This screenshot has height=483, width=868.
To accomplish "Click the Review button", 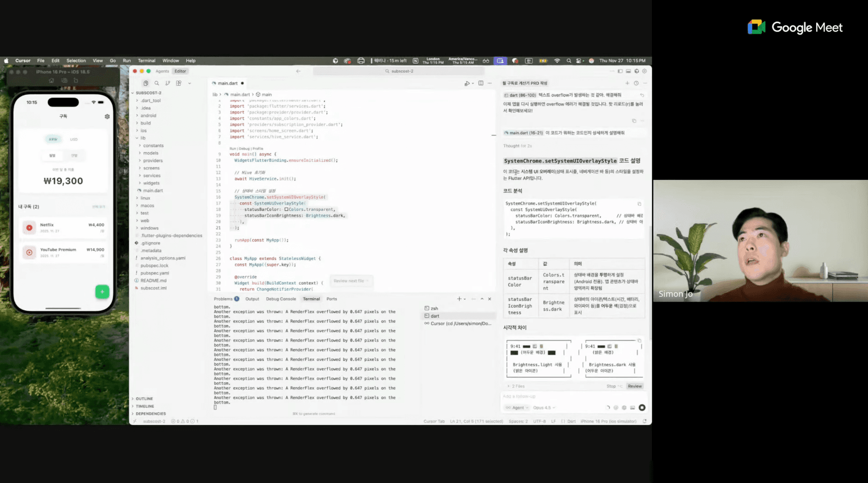I will (x=635, y=386).
